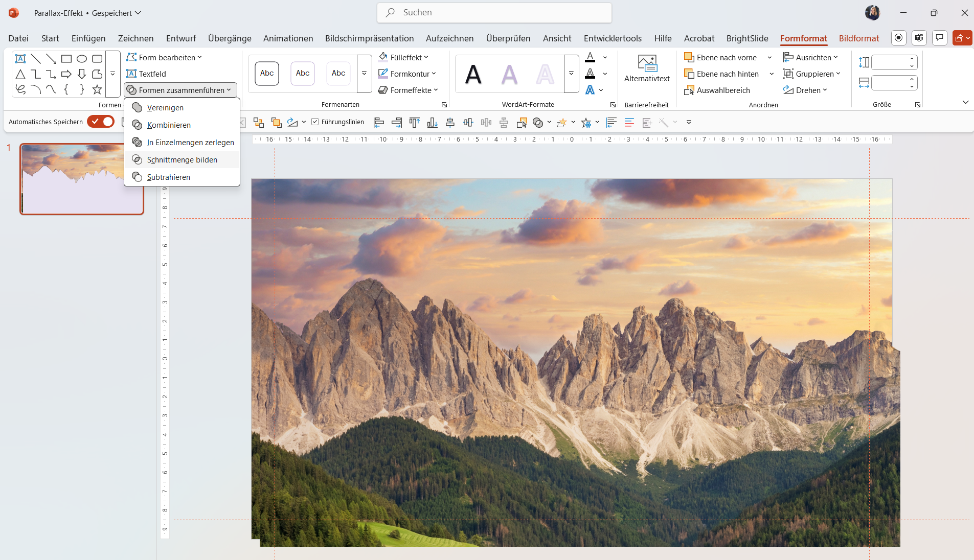The width and height of the screenshot is (974, 560).
Task: Switch to the Bildformat tab
Action: pos(859,38)
